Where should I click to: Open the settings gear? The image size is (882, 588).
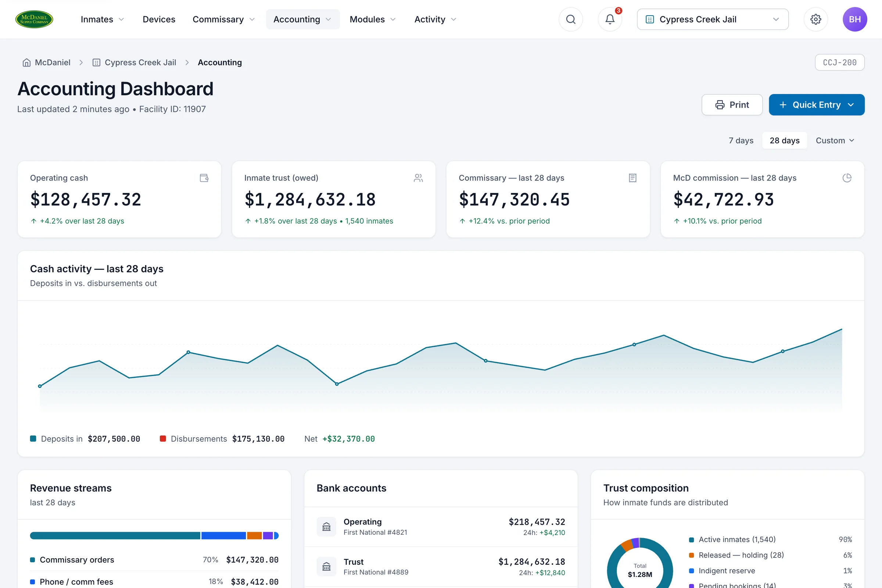(x=815, y=19)
